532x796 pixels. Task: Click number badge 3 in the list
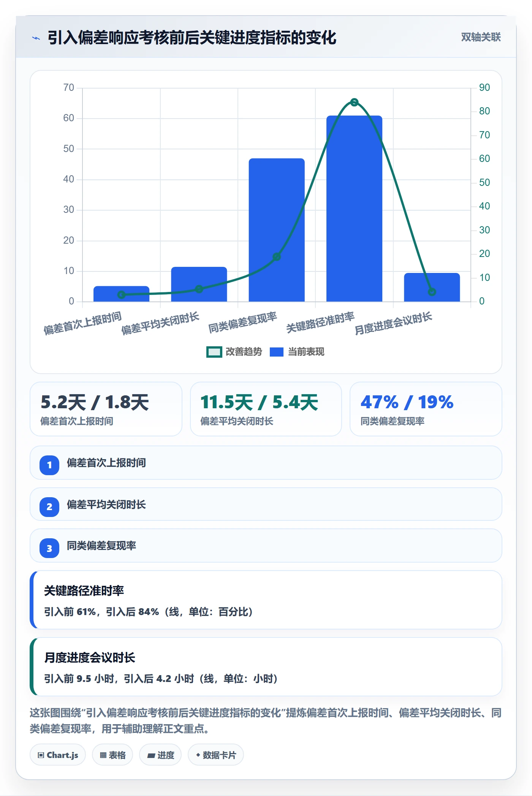[49, 548]
